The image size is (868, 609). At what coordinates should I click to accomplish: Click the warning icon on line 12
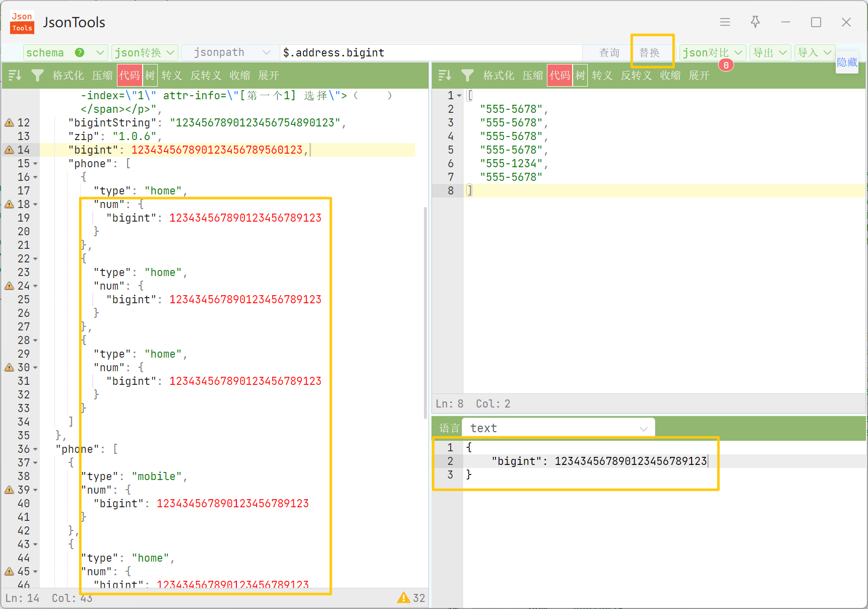pyautogui.click(x=9, y=122)
